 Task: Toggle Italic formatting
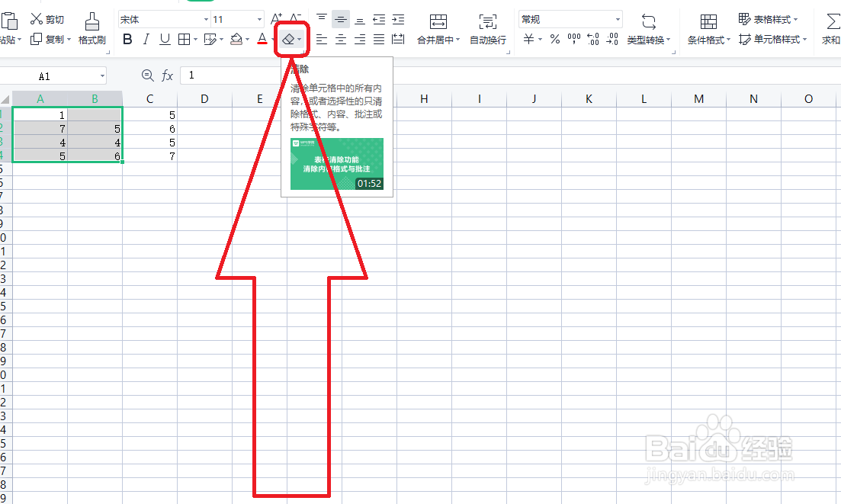click(146, 39)
